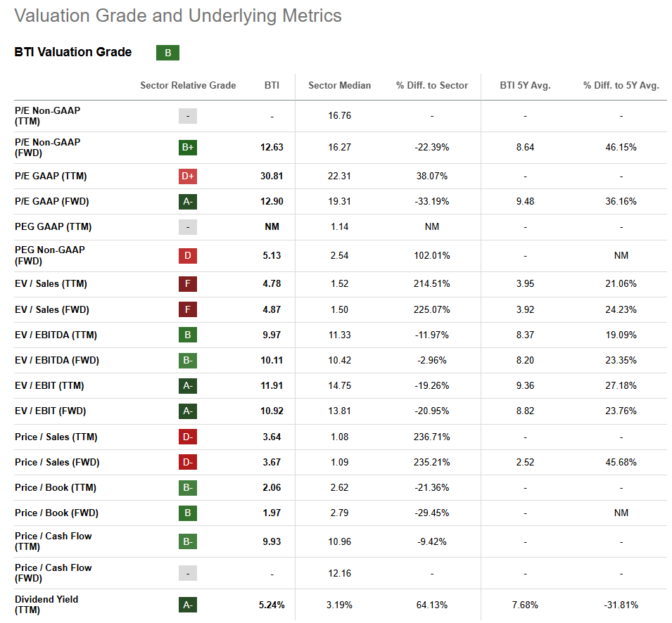
Task: Select the Price / Cash Flow (FWD) row label
Action: [x=53, y=573]
